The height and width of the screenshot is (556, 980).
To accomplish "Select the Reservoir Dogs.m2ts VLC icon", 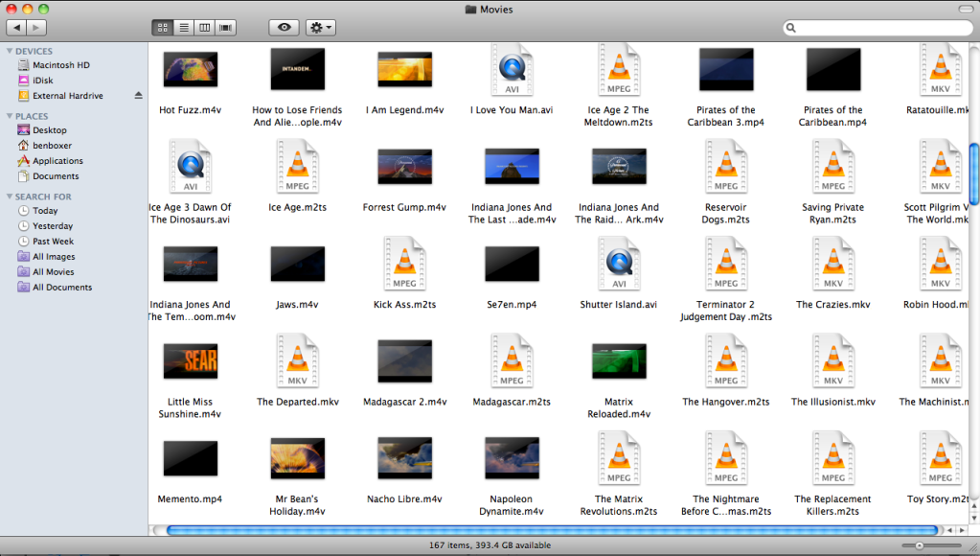I will tap(726, 167).
